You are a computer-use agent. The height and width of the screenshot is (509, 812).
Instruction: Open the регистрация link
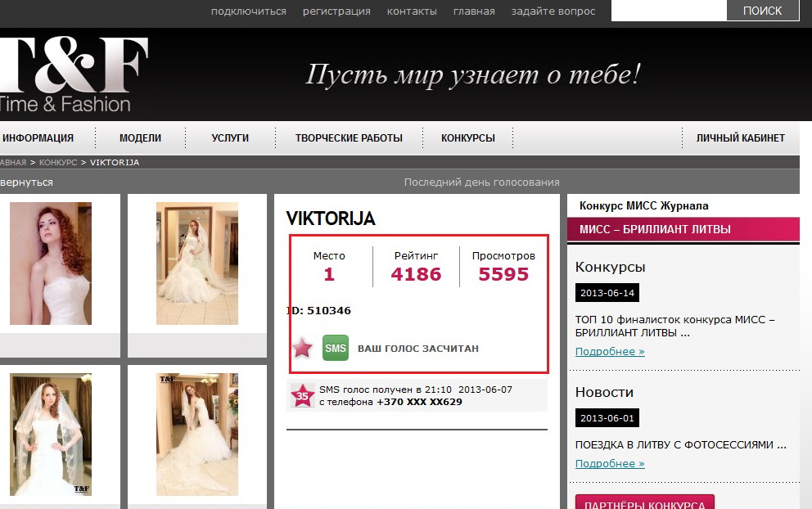(336, 11)
